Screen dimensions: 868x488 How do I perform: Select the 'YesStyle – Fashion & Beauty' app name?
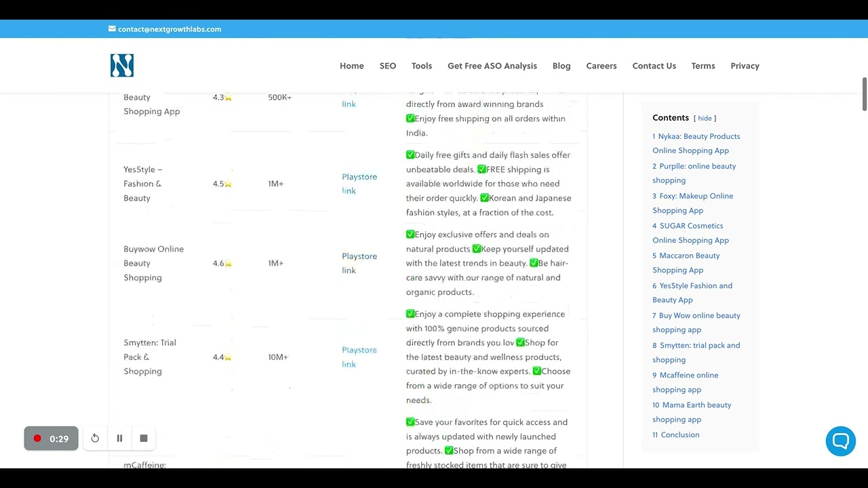coord(143,184)
